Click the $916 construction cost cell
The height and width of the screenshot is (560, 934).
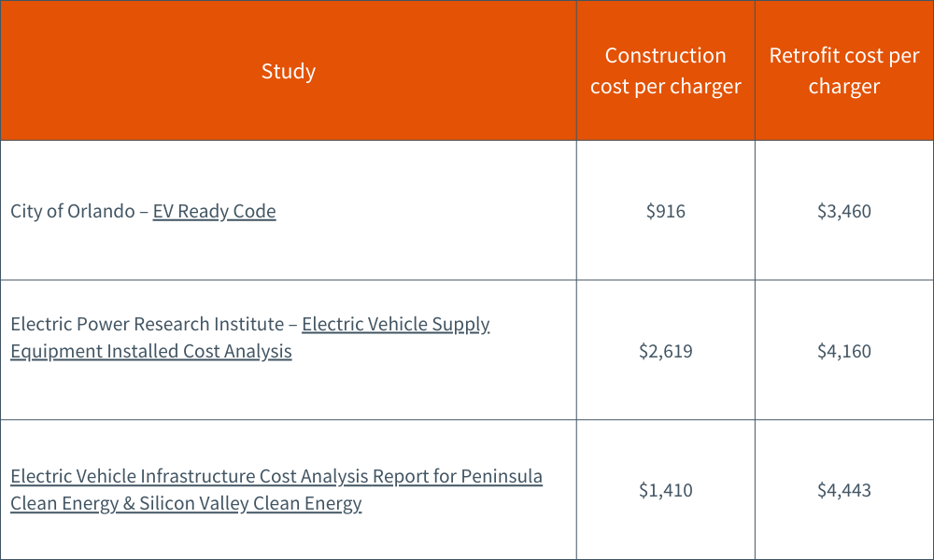tap(665, 211)
